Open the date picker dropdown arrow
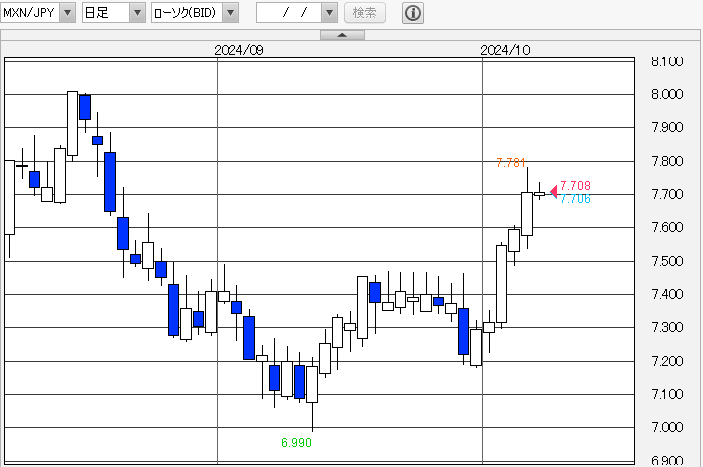The image size is (703, 467). [x=330, y=13]
